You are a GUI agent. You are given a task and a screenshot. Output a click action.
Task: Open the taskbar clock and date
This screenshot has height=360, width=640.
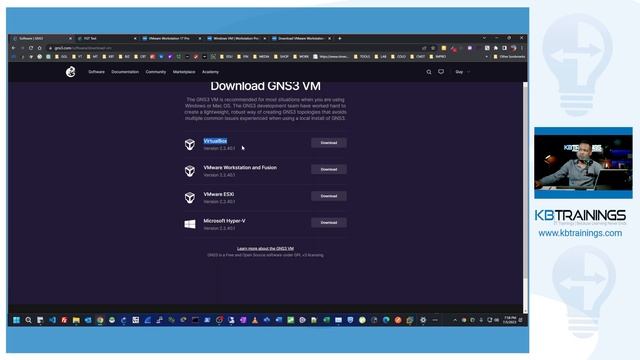509,320
